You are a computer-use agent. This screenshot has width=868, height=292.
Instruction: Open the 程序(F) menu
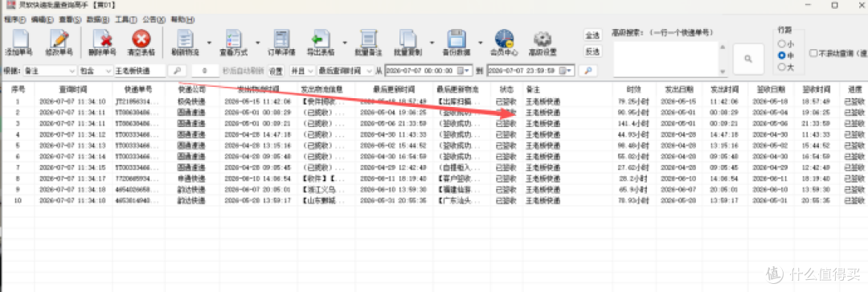pos(15,19)
